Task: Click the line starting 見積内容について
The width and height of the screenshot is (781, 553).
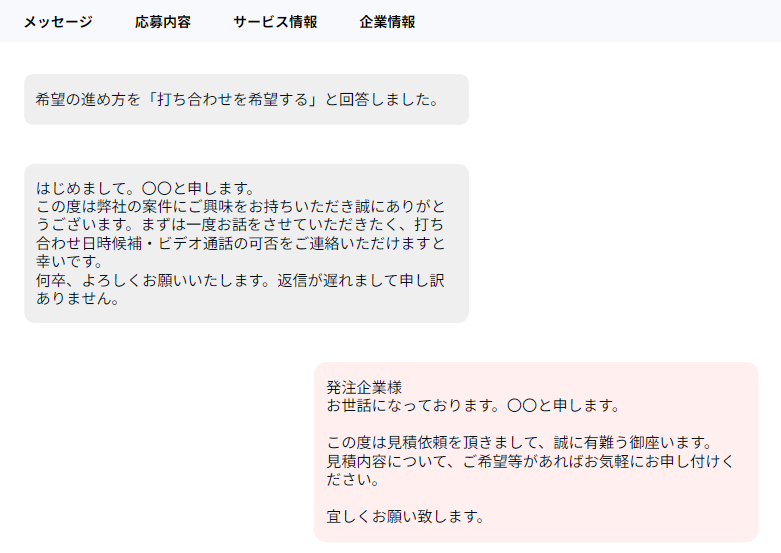Action: point(530,461)
